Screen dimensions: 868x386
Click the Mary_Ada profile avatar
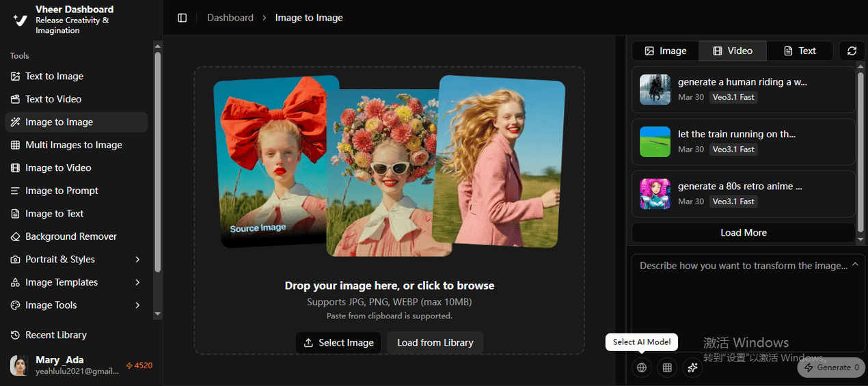[19, 366]
